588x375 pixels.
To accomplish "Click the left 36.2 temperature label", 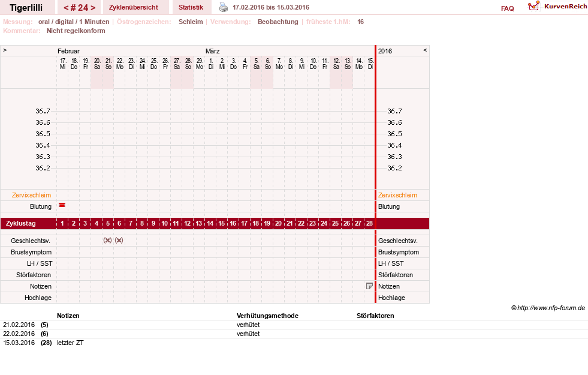I will (43, 168).
